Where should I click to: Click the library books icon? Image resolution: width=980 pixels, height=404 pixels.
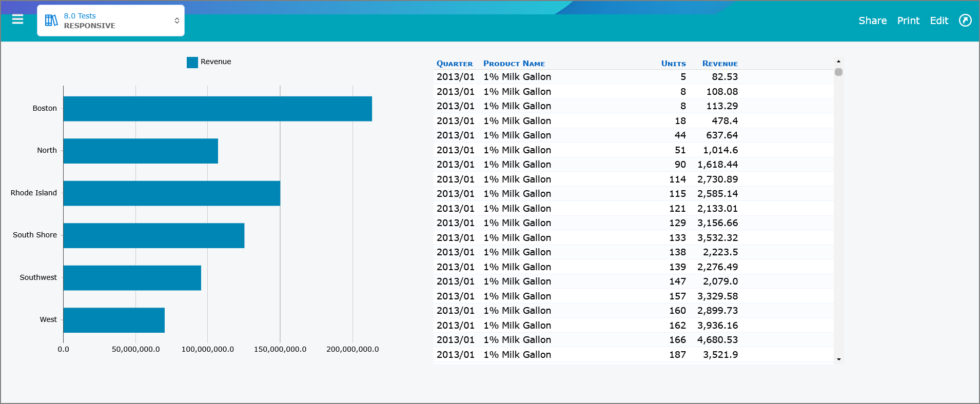(x=51, y=20)
